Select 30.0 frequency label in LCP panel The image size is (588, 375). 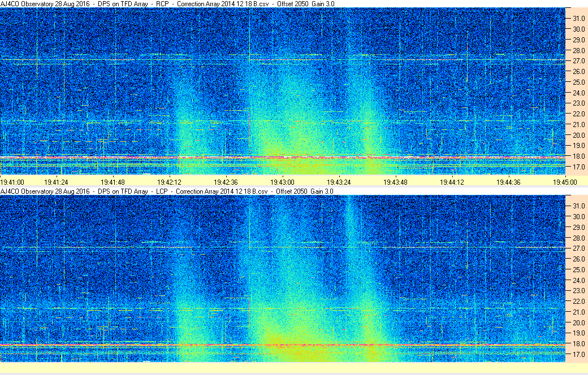pos(578,216)
